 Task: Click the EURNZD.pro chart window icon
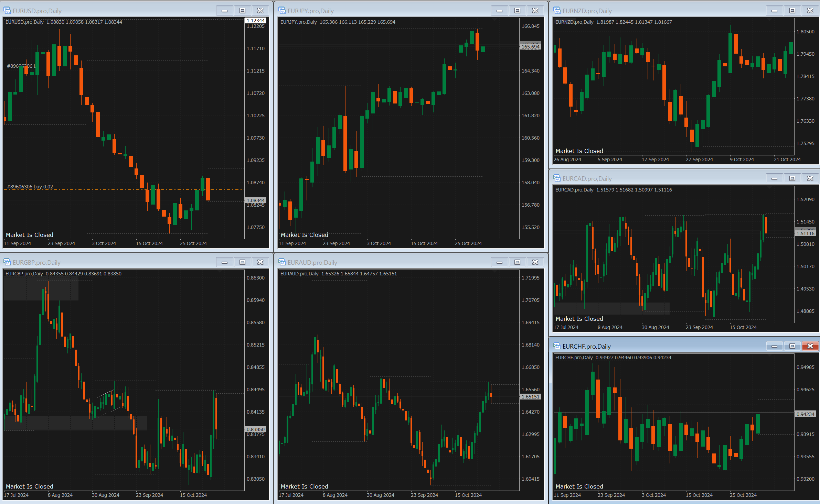[x=557, y=11]
